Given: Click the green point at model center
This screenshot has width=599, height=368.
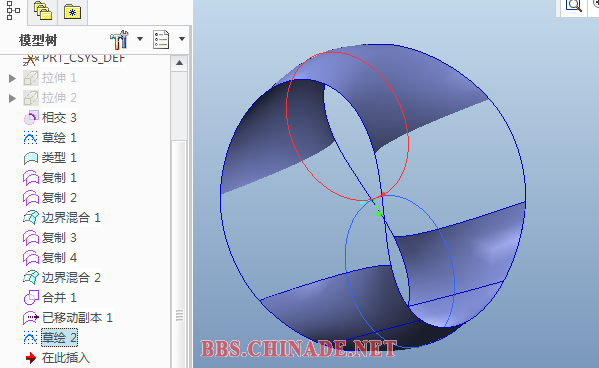Looking at the screenshot, I should 379,214.
